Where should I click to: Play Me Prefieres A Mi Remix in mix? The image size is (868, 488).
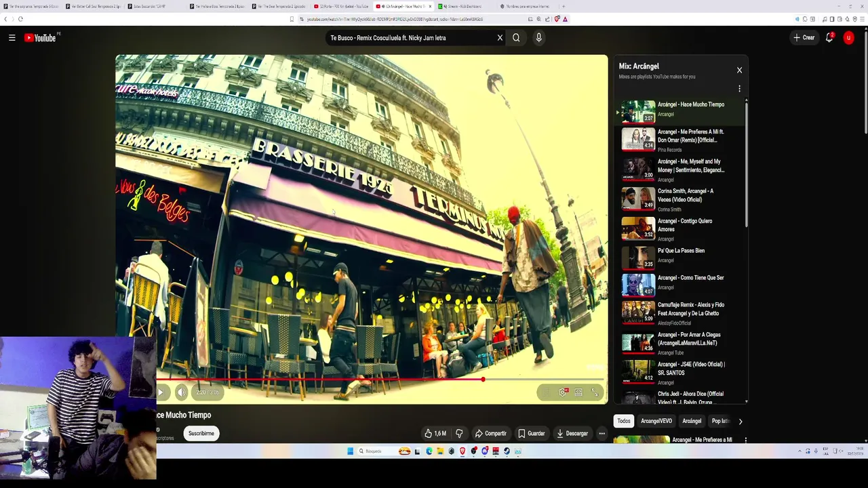tap(681, 140)
